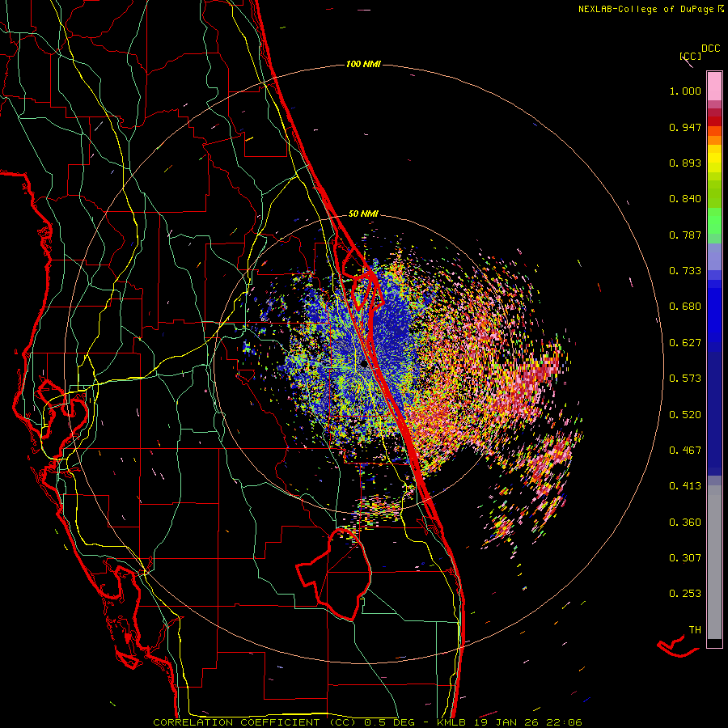
Task: Click the 0.840 legend value
Action: coord(685,199)
